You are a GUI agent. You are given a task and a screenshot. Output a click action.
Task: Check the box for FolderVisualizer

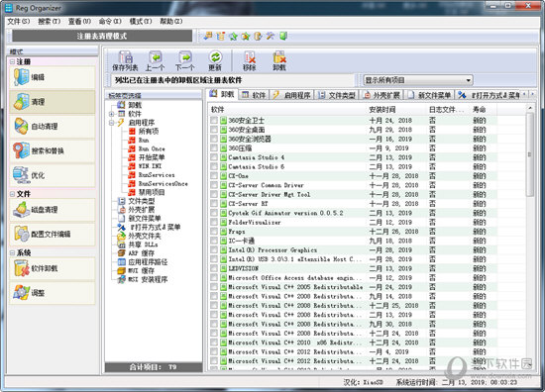[x=214, y=222]
